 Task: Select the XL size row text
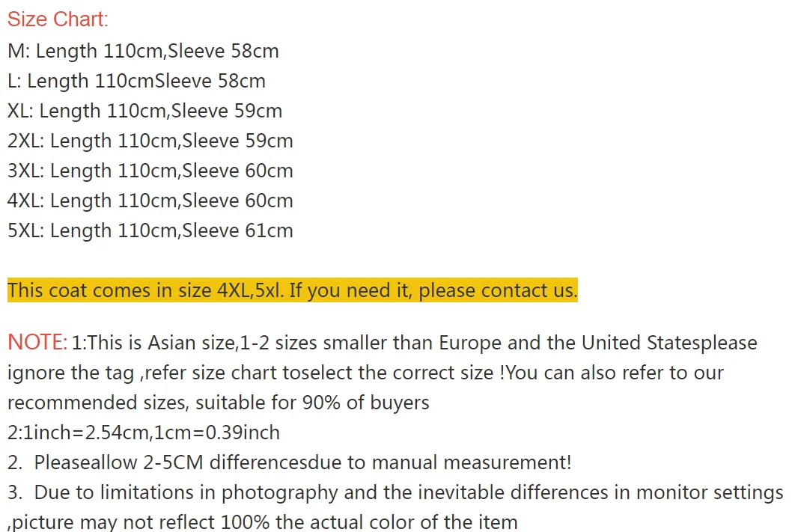click(144, 111)
